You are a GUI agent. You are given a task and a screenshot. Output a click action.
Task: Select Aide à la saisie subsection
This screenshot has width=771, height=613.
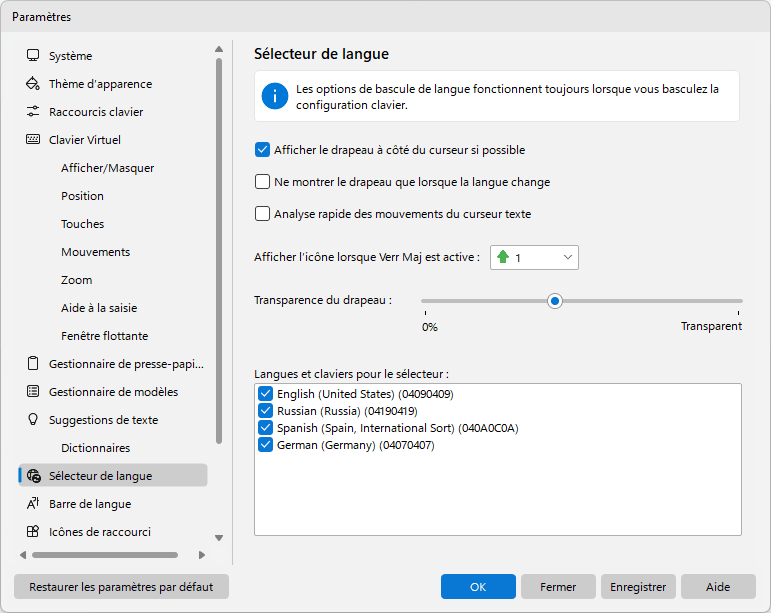[x=99, y=308]
